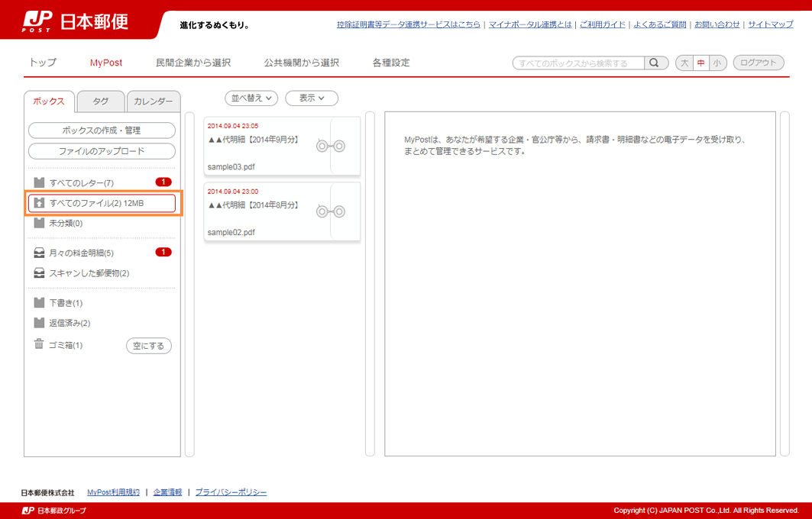Click the trash can icon for ゴミ箱(1)
The width and height of the screenshot is (812, 519).
(x=39, y=344)
